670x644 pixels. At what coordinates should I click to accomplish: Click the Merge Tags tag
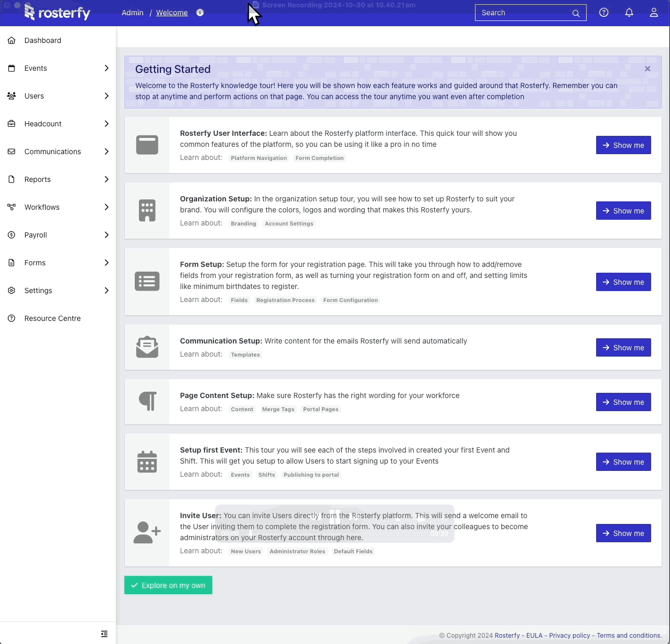[278, 409]
